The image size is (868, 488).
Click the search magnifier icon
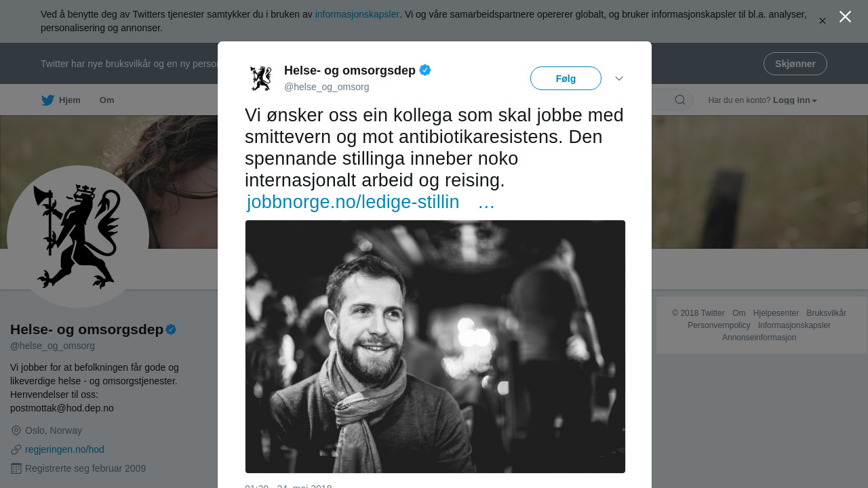679,100
